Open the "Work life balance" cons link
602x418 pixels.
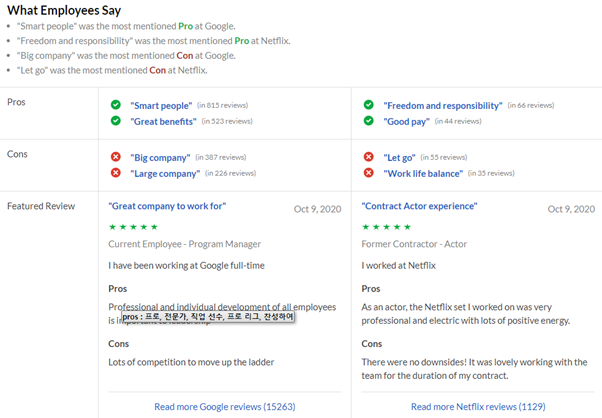tap(423, 173)
